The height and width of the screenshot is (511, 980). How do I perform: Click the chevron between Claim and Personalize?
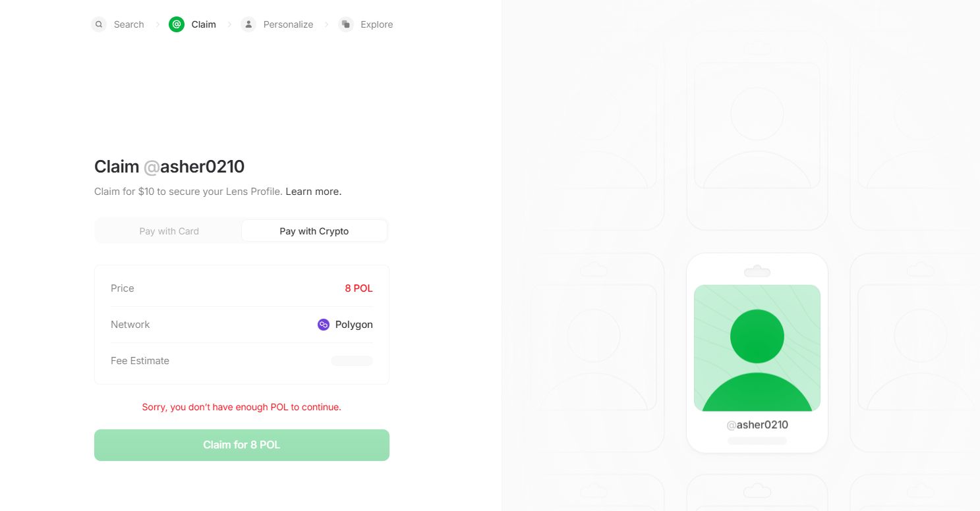[x=229, y=24]
